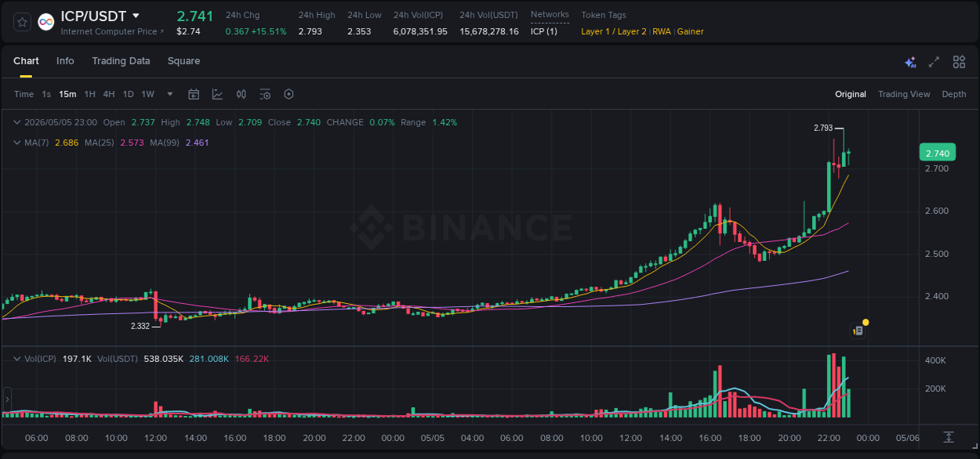Click the 22:00 time axis label
Viewport: 980px width, 459px height.
point(829,438)
